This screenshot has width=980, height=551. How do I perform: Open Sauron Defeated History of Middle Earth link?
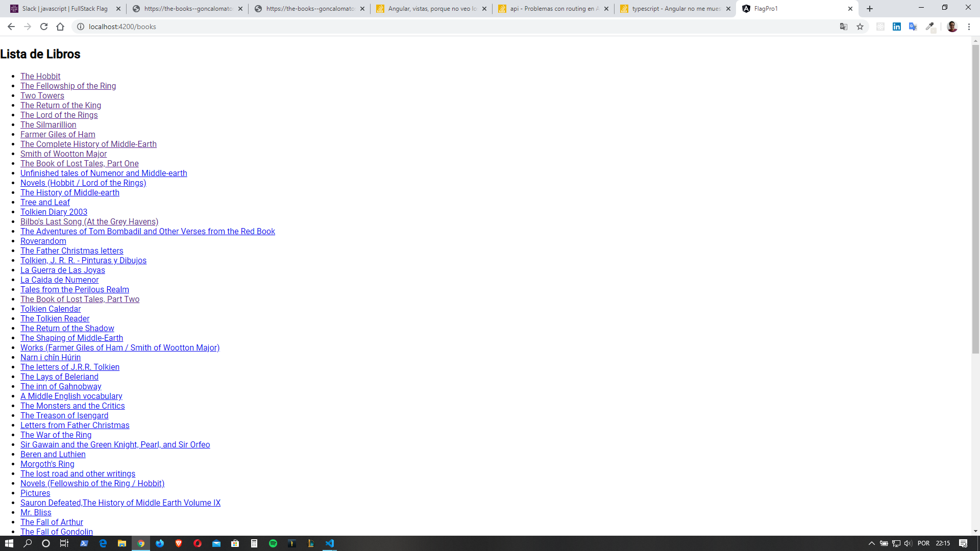[x=120, y=503]
